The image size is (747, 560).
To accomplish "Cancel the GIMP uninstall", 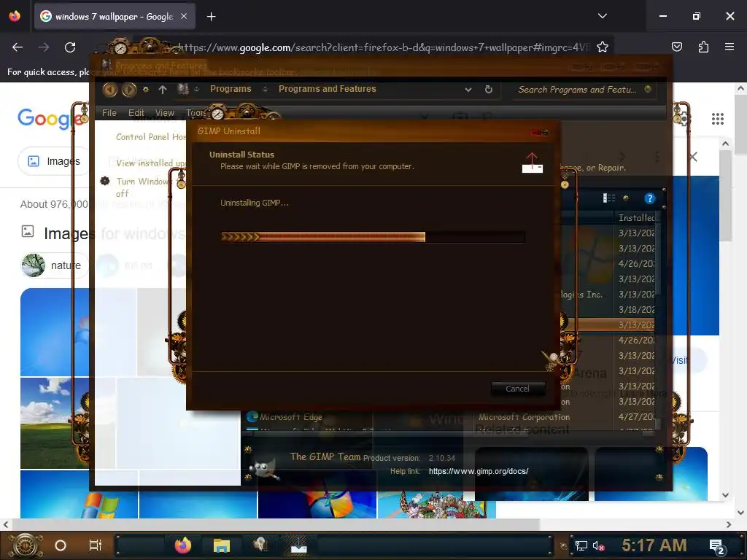I will point(517,389).
